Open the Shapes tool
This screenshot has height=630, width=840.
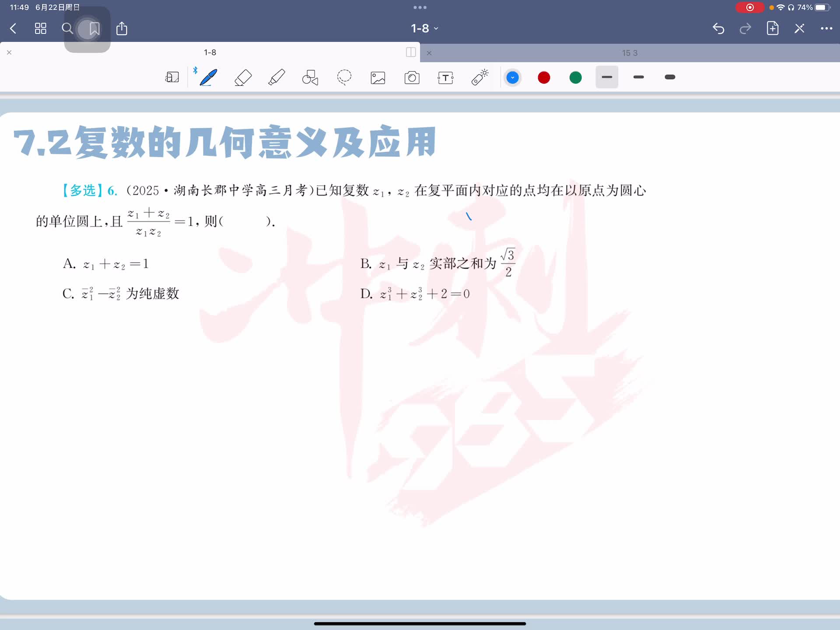[310, 77]
